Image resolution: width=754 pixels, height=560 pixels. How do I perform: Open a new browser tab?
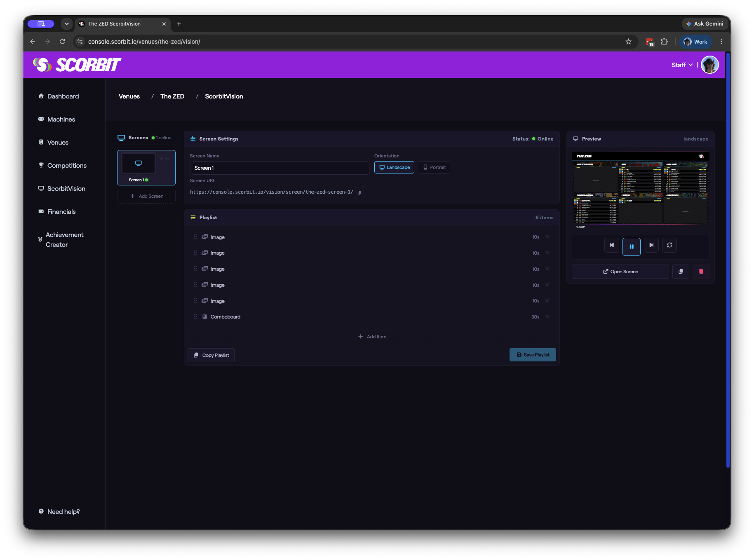pyautogui.click(x=179, y=24)
